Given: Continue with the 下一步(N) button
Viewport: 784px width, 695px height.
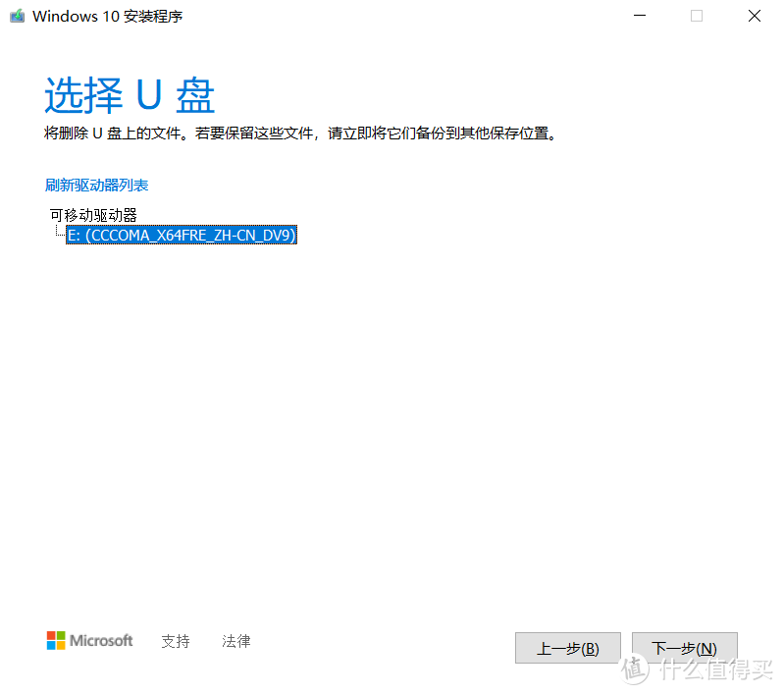Looking at the screenshot, I should [x=685, y=648].
